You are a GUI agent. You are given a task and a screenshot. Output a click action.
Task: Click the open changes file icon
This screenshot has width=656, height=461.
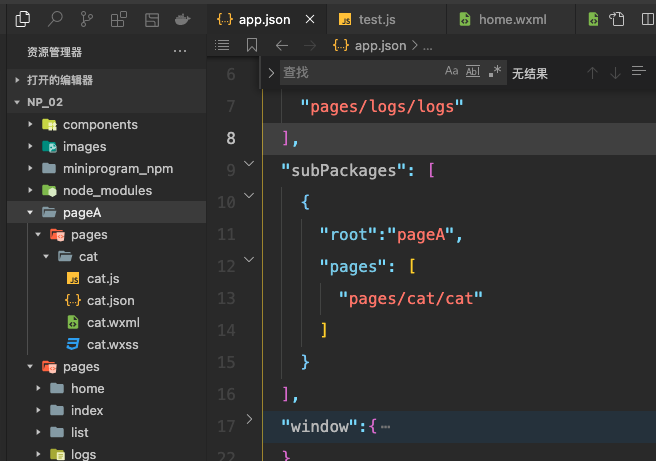(617, 19)
